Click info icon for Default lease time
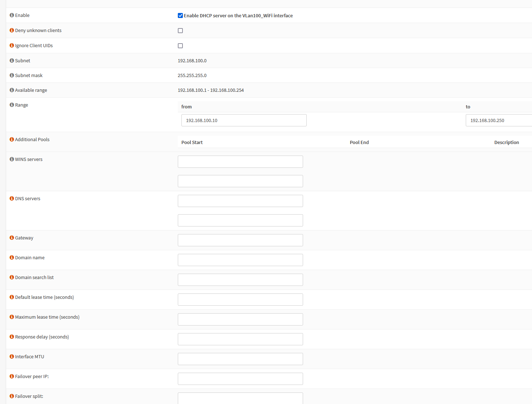The image size is (532, 404). point(12,297)
